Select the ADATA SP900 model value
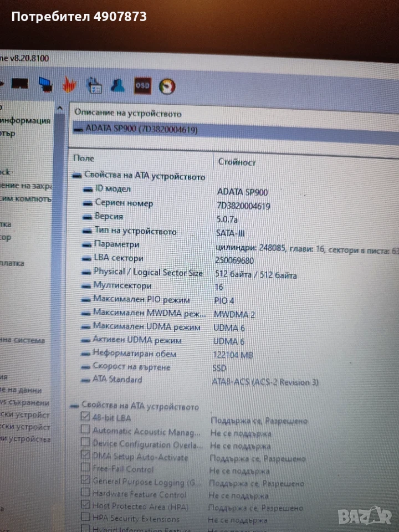 (x=242, y=192)
